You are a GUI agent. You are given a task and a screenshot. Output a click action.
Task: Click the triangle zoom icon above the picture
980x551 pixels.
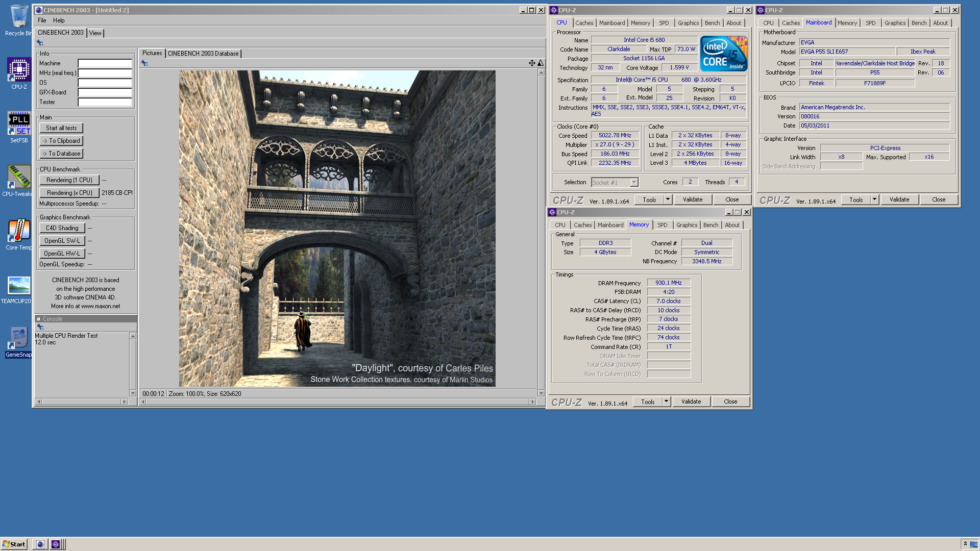pyautogui.click(x=541, y=63)
